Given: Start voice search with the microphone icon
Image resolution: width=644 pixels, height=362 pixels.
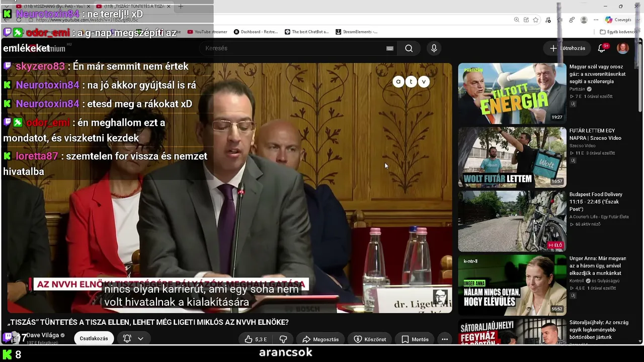Looking at the screenshot, I should click(x=434, y=48).
